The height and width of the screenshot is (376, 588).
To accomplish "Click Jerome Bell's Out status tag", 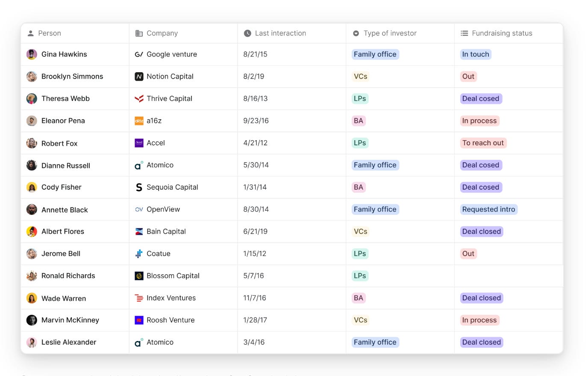I will (x=468, y=254).
